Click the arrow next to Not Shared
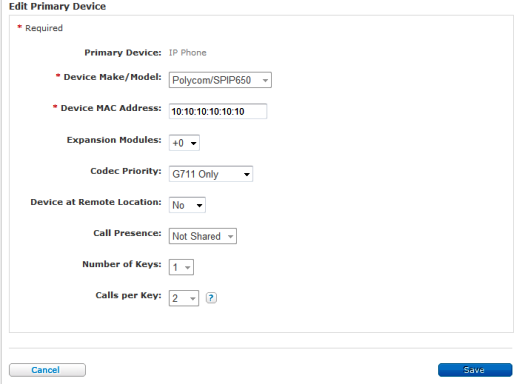The height and width of the screenshot is (384, 519). coord(230,237)
